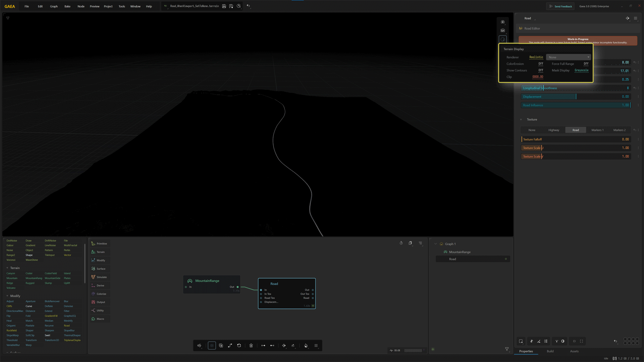This screenshot has height=362, width=644.
Task: Click the history clock icon in top bar
Action: (x=239, y=6)
